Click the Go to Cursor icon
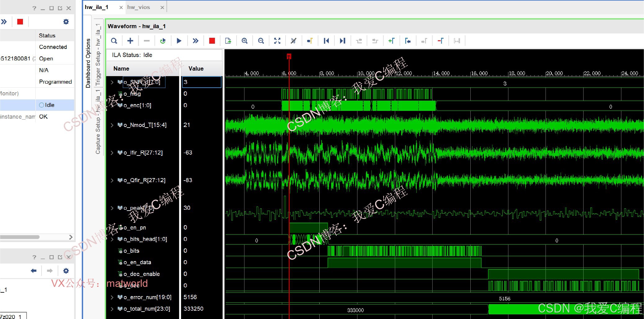The image size is (644, 319). [310, 41]
